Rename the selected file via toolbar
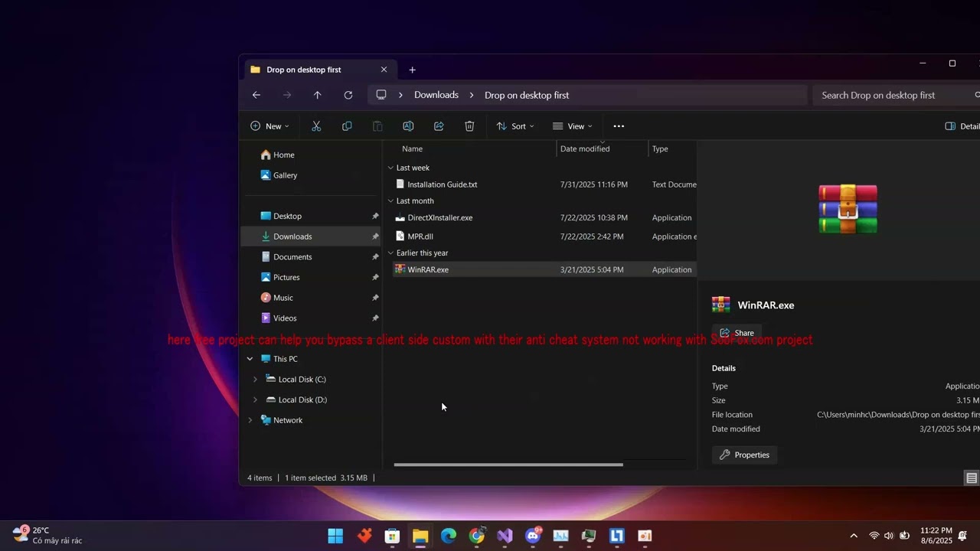 pos(408,126)
